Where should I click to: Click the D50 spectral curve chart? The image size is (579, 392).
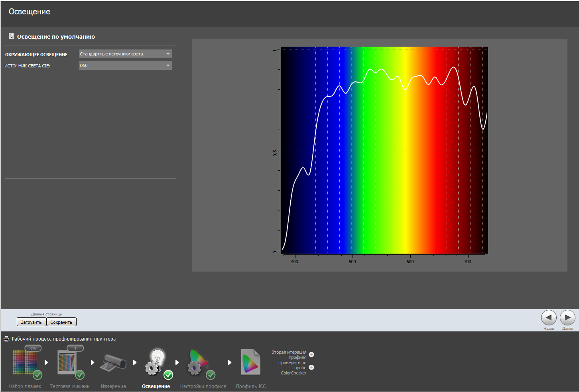(384, 150)
